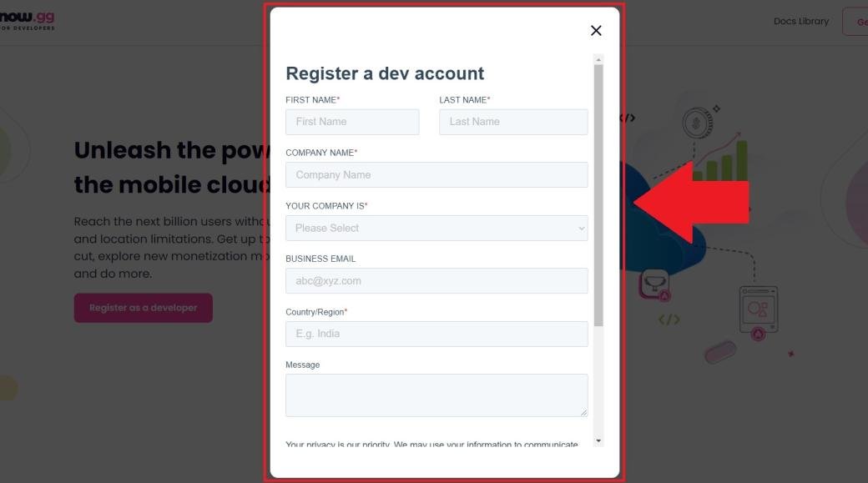Click into the Company Name field

pos(437,175)
